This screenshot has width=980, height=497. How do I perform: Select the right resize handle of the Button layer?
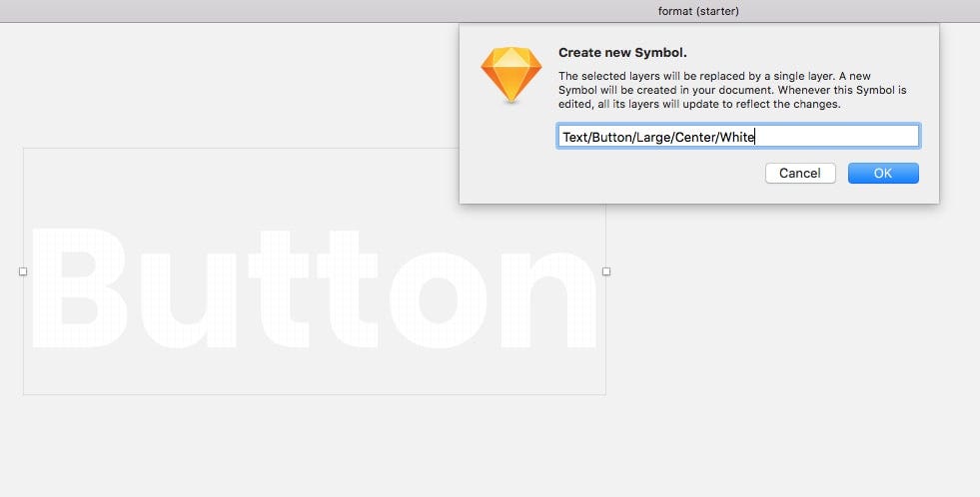click(x=606, y=271)
